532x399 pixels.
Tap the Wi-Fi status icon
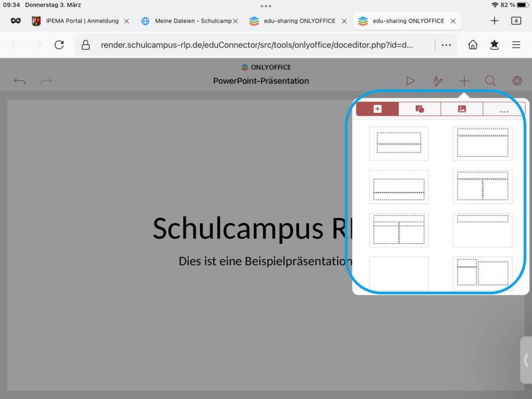495,5
